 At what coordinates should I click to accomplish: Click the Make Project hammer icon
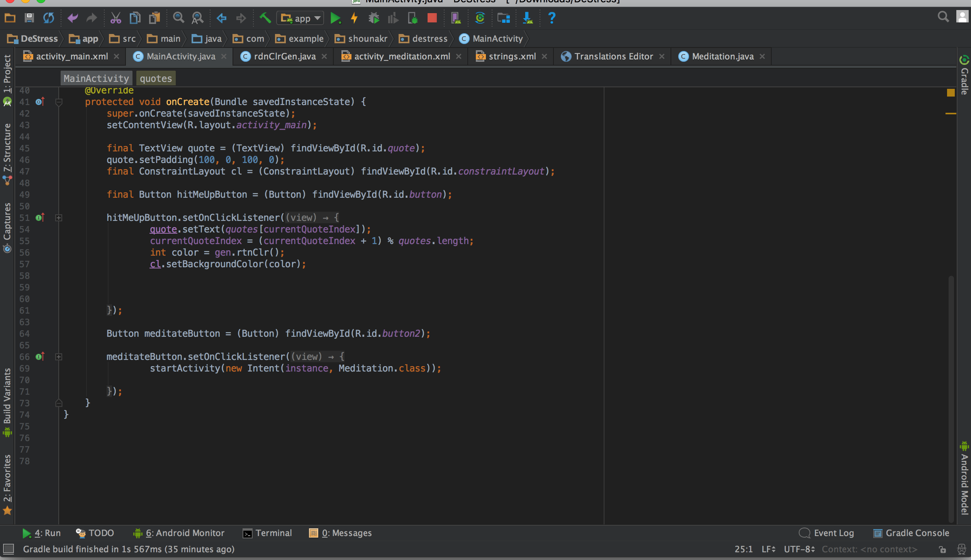[265, 18]
